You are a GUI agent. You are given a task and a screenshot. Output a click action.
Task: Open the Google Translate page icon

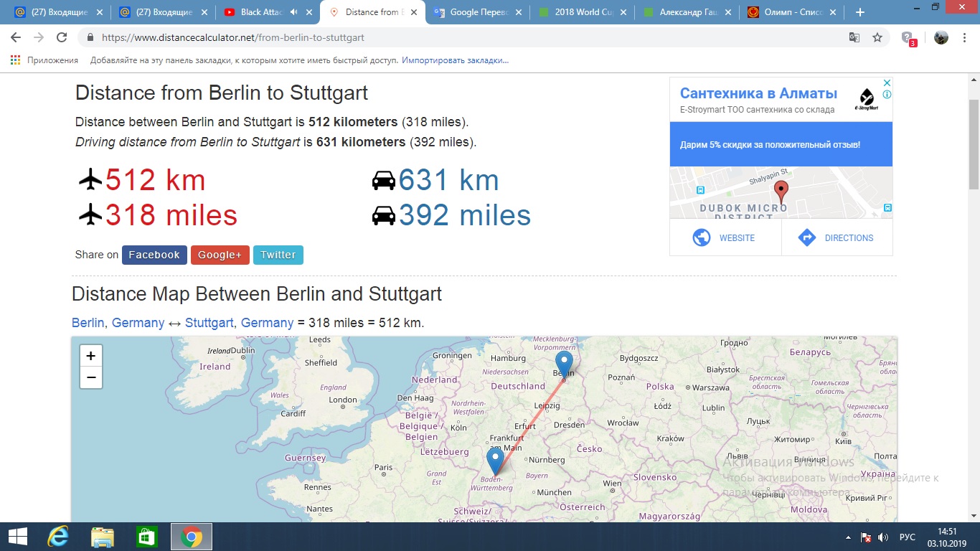point(854,38)
